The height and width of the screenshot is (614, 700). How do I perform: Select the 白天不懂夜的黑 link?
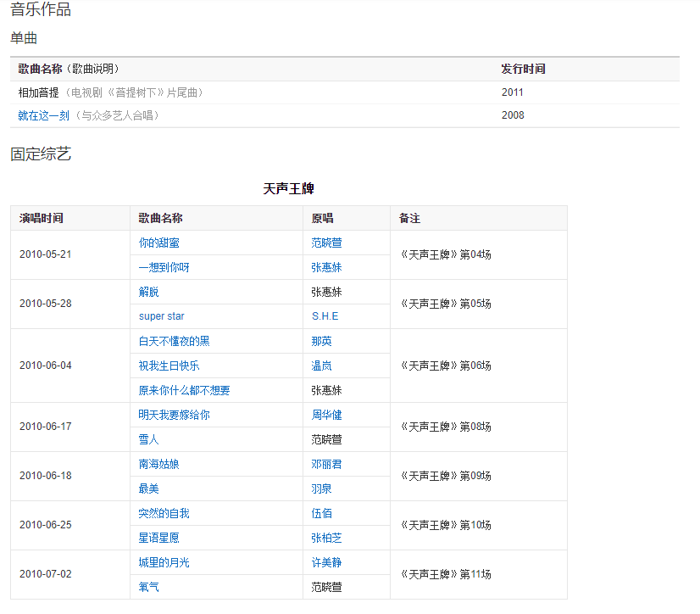point(174,342)
